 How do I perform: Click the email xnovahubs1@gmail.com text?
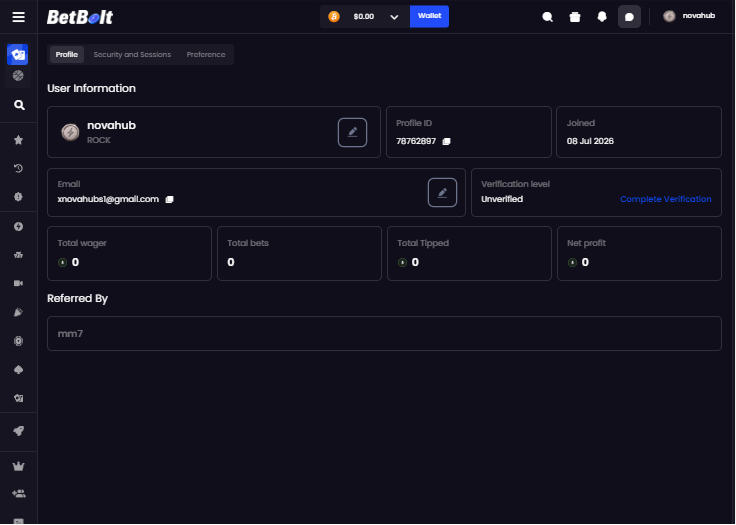[108, 199]
